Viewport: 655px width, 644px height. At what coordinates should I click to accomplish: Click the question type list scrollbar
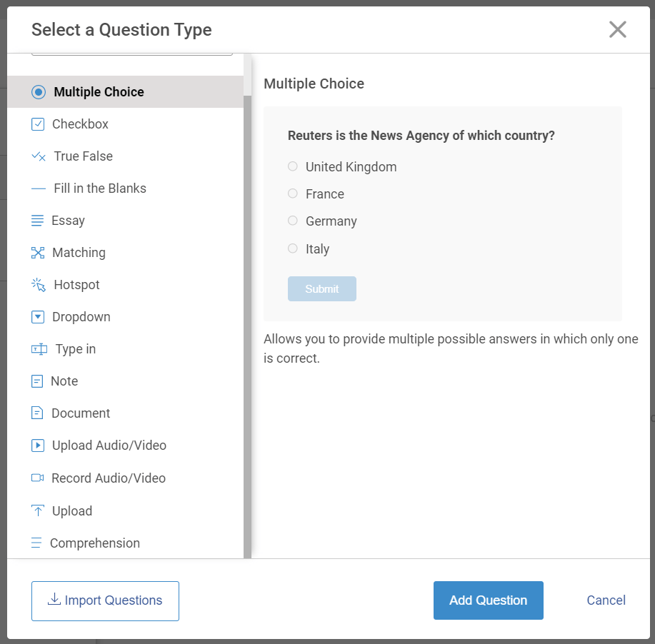click(247, 321)
